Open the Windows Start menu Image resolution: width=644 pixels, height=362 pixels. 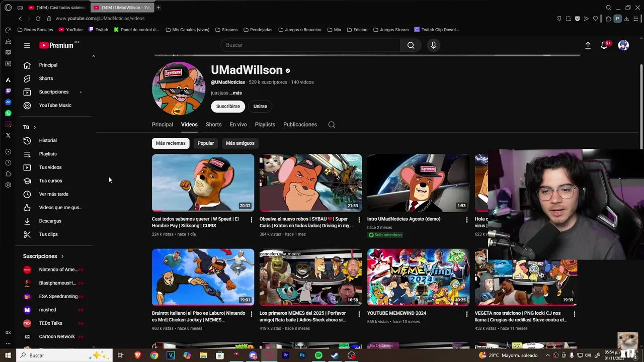coord(8,355)
